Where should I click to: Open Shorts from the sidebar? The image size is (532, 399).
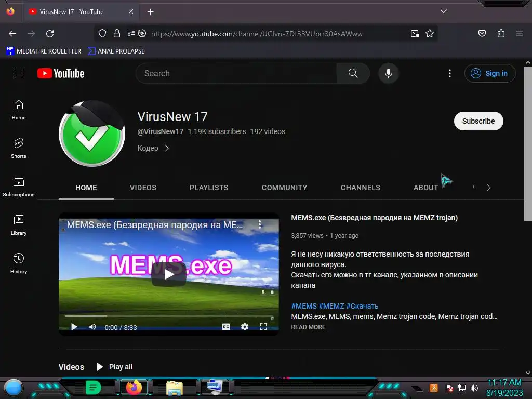19,148
